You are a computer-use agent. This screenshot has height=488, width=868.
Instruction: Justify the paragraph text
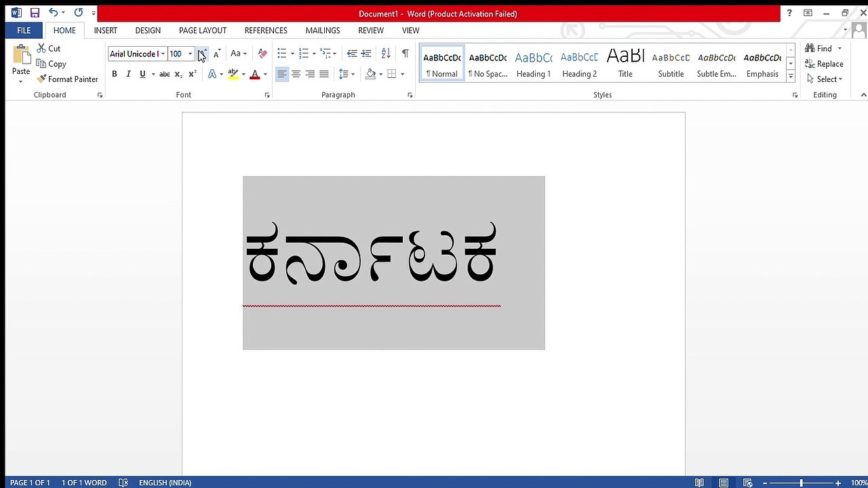pyautogui.click(x=324, y=74)
